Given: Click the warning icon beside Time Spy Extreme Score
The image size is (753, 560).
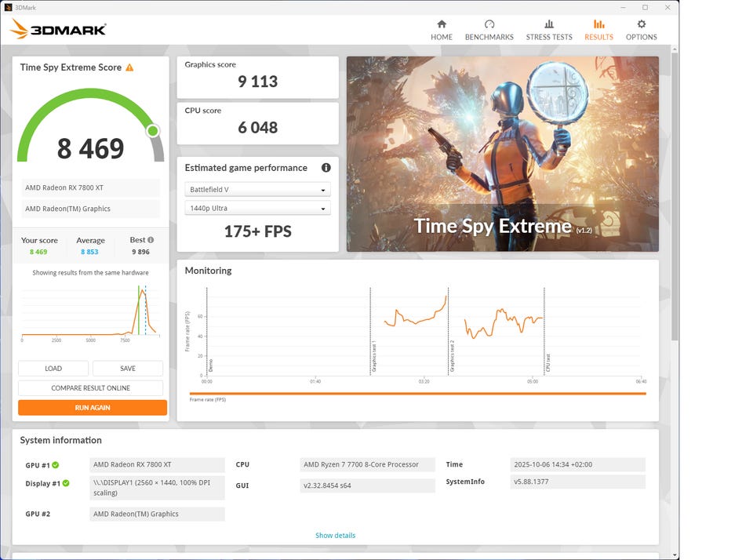Looking at the screenshot, I should coord(130,67).
